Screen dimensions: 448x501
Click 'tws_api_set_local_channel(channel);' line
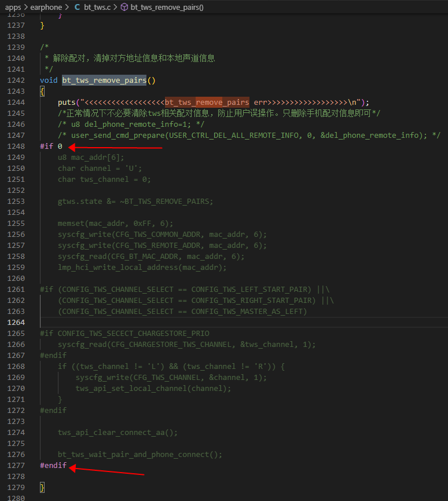point(153,389)
